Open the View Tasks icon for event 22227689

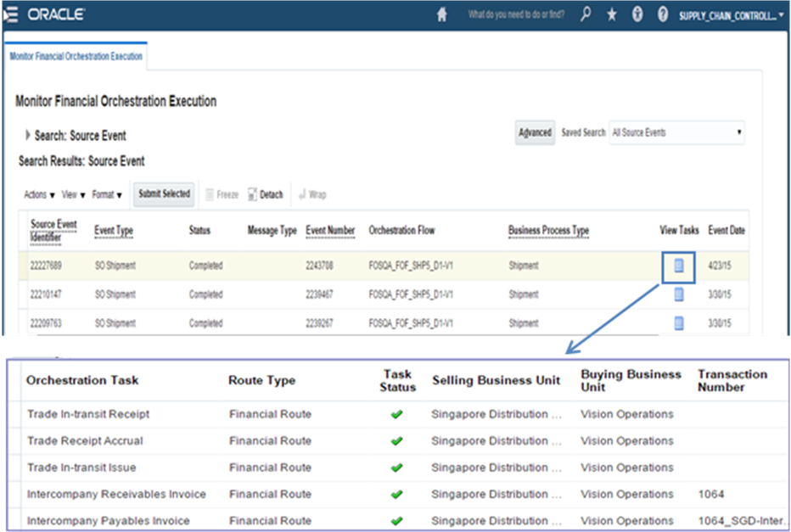pos(678,265)
